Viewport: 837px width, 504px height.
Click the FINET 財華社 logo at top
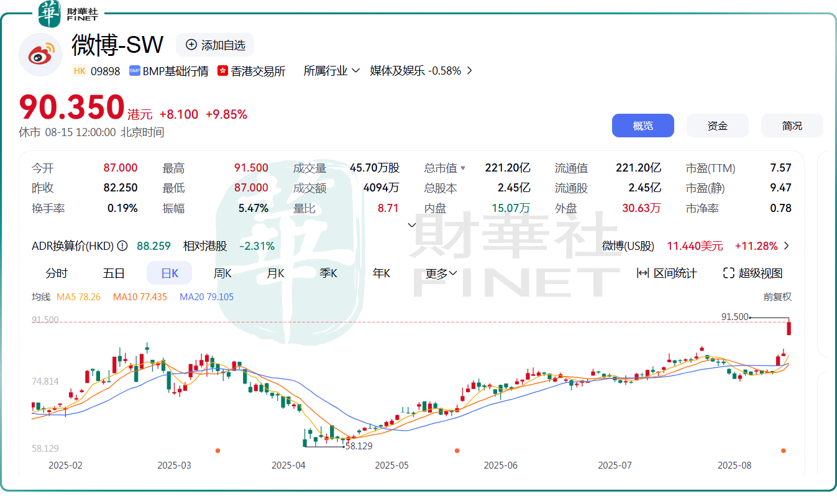click(x=68, y=14)
